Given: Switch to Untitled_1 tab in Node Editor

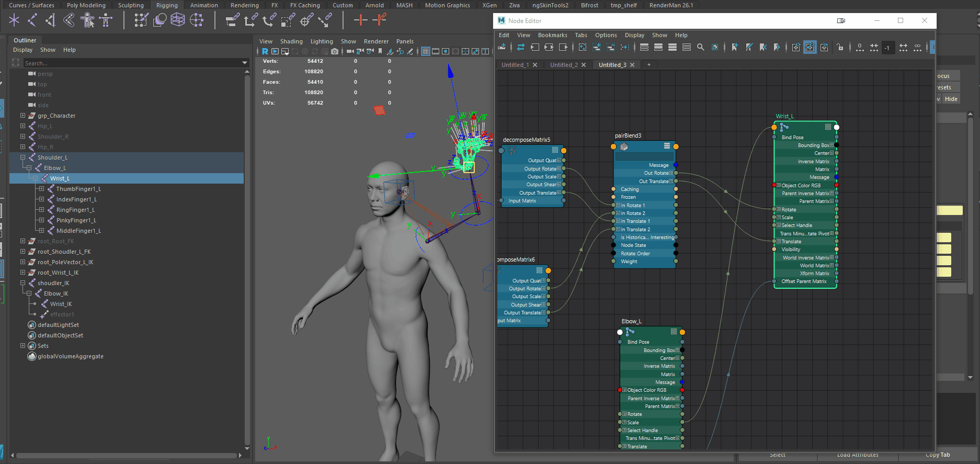Looking at the screenshot, I should point(515,65).
